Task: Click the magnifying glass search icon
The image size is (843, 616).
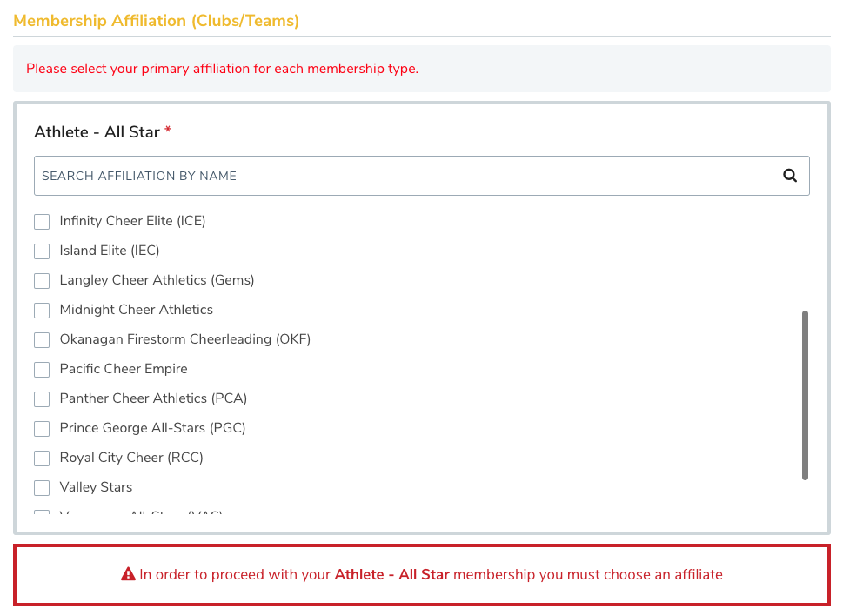Action: [x=789, y=175]
